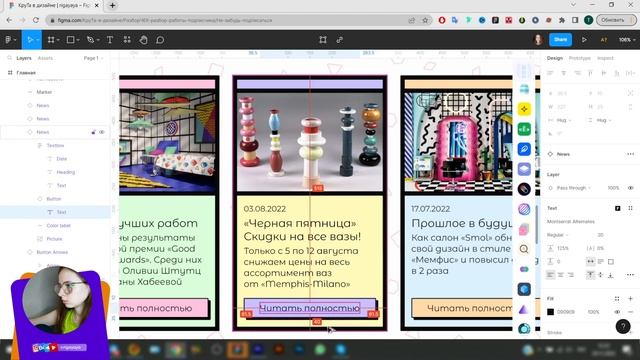Viewport: 640px width, 360px height.
Task: Select the Text tool
Action: [110, 40]
